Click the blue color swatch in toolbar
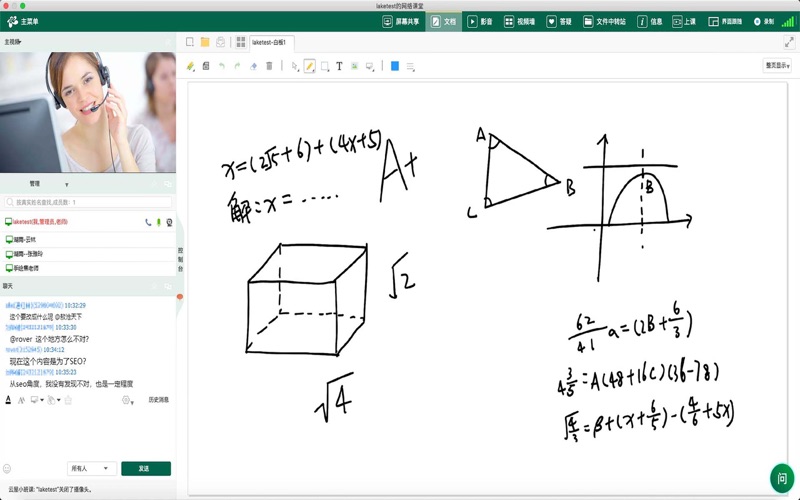The height and width of the screenshot is (500, 800). [x=395, y=66]
